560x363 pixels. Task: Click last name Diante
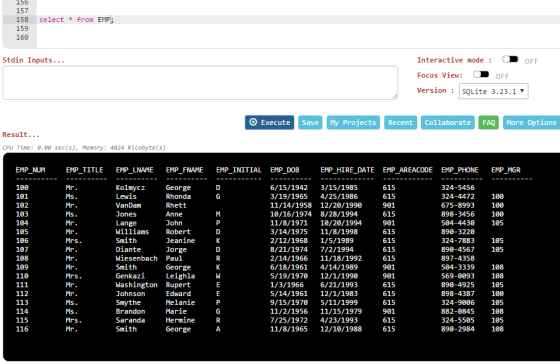point(128,249)
